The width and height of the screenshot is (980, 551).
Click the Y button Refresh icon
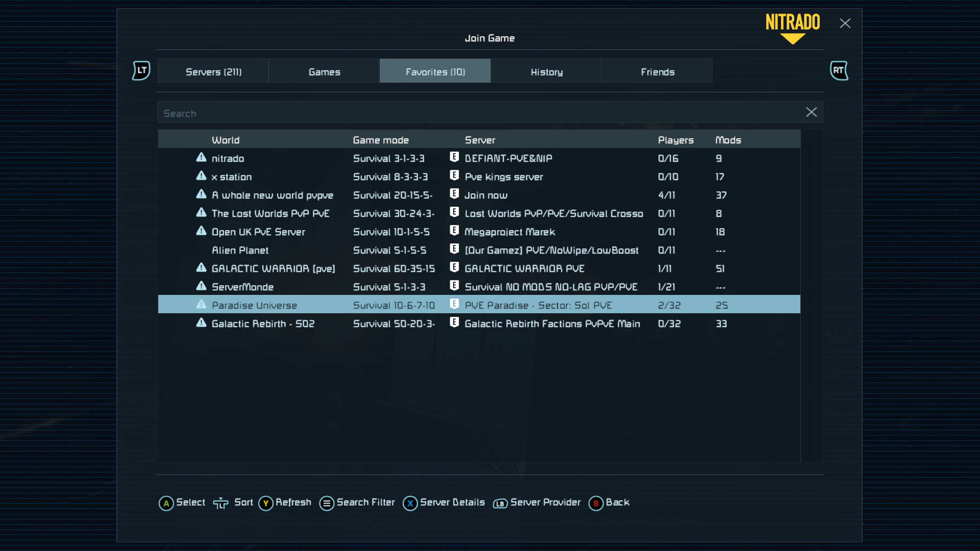click(x=266, y=504)
